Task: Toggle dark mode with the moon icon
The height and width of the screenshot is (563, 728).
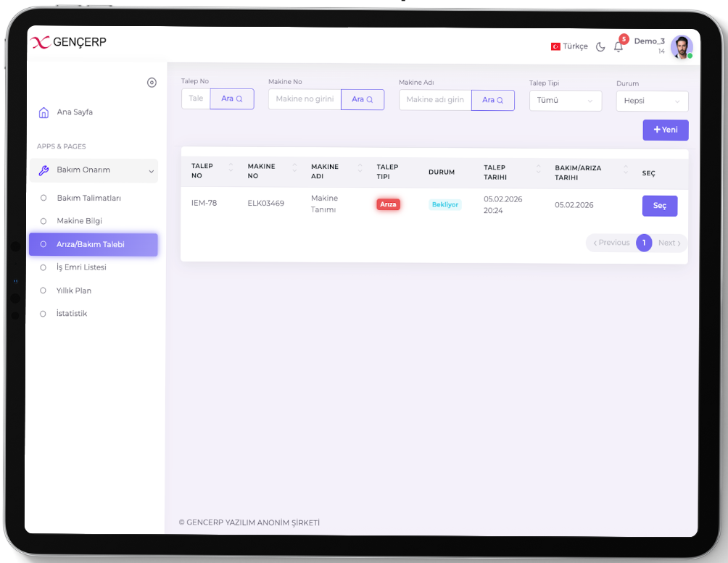Action: (600, 47)
